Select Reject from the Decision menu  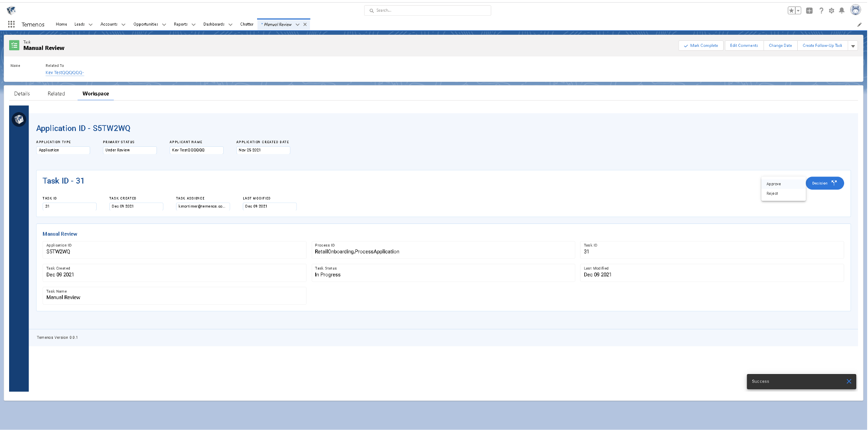(772, 194)
